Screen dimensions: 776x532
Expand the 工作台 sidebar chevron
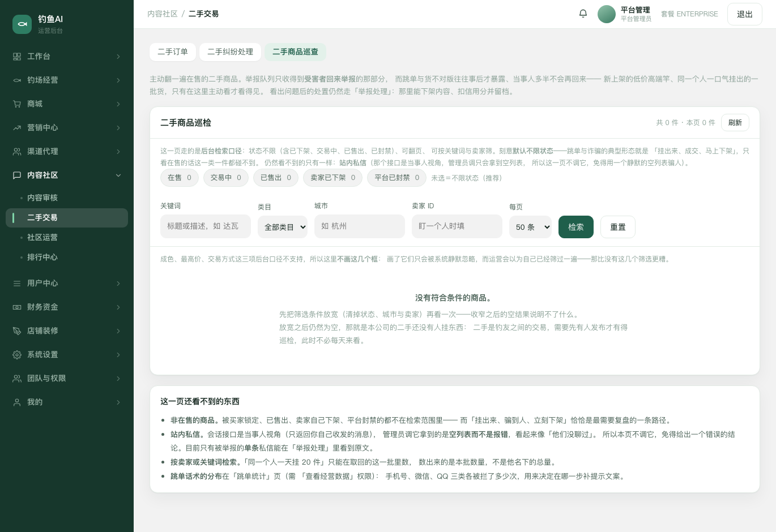point(118,57)
